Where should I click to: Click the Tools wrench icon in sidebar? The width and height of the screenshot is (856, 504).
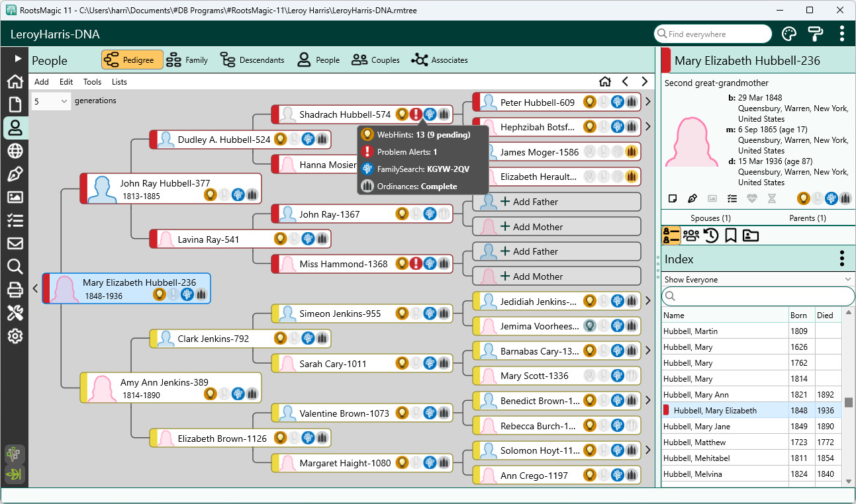15,313
